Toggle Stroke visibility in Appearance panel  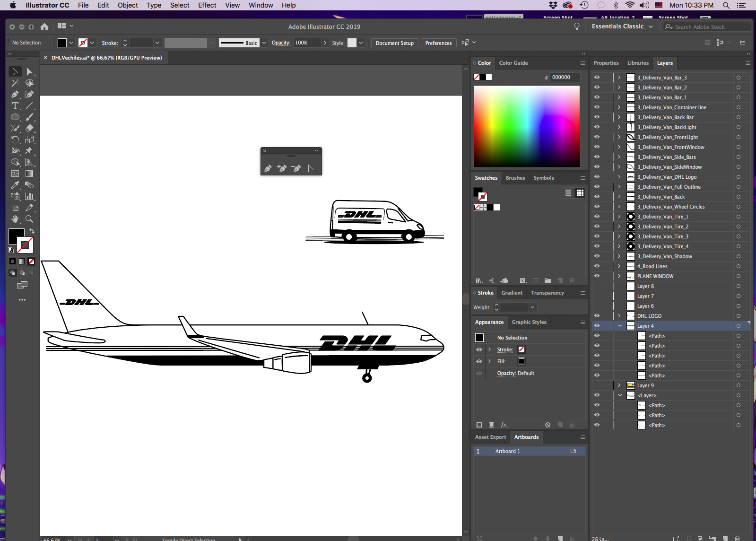(479, 349)
